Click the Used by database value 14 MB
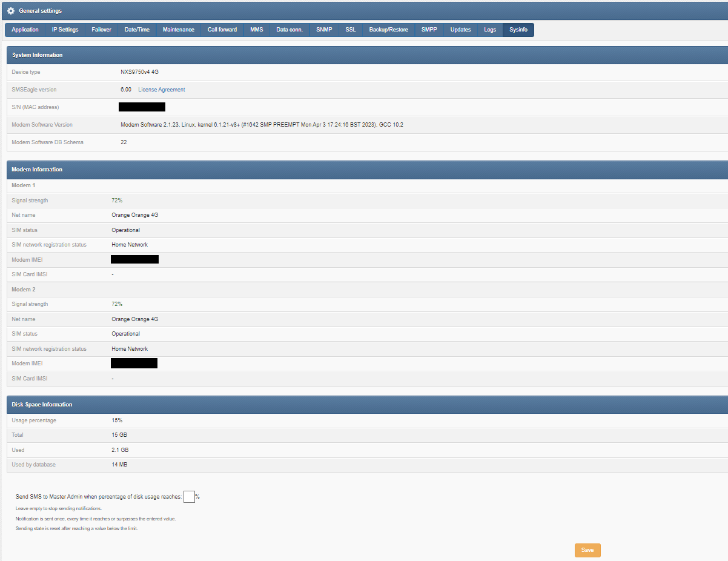Viewport: 728px width, 561px height. (119, 465)
